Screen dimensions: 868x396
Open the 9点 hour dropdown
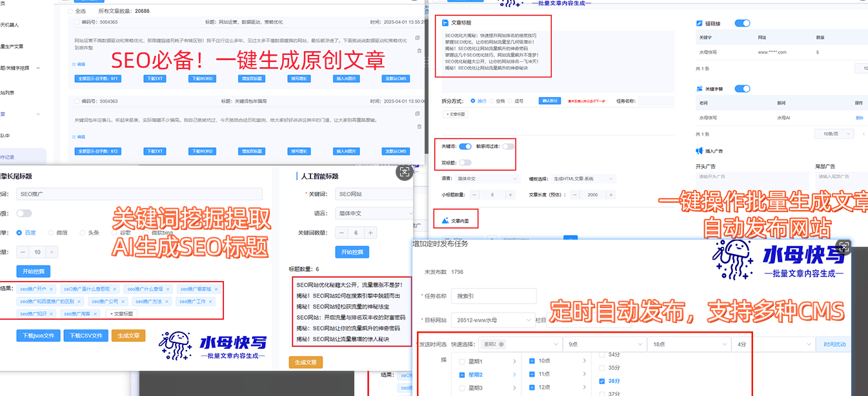click(x=603, y=344)
